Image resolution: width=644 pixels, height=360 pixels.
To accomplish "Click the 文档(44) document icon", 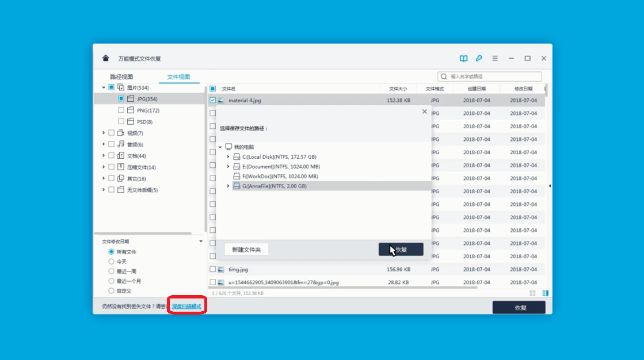I will click(x=121, y=156).
